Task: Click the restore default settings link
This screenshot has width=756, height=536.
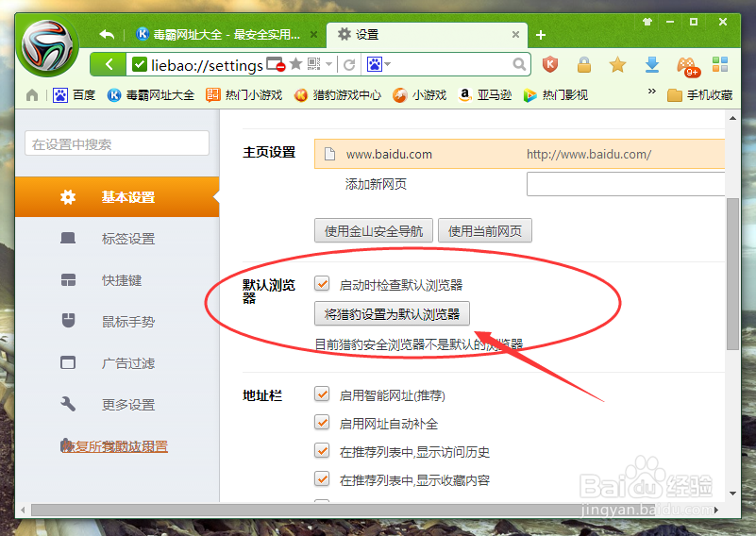Action: [114, 445]
